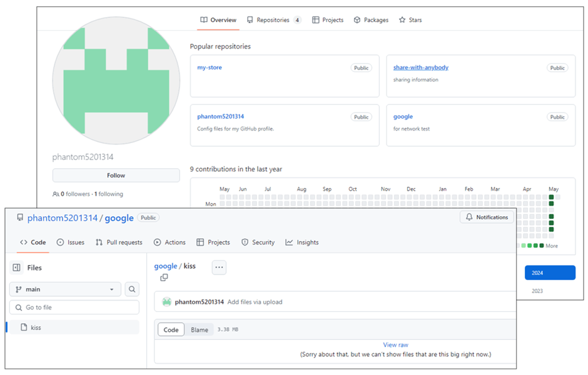Viewport: 588px width, 375px height.
Task: Switch to Blame view toggle
Action: 199,329
